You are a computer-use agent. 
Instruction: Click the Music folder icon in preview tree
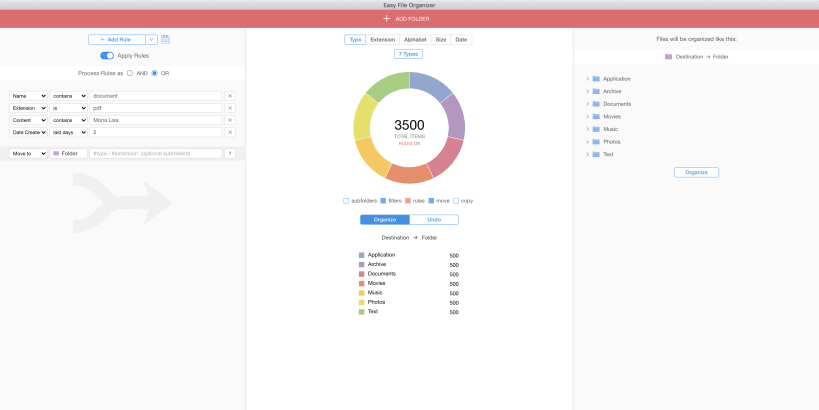click(596, 129)
